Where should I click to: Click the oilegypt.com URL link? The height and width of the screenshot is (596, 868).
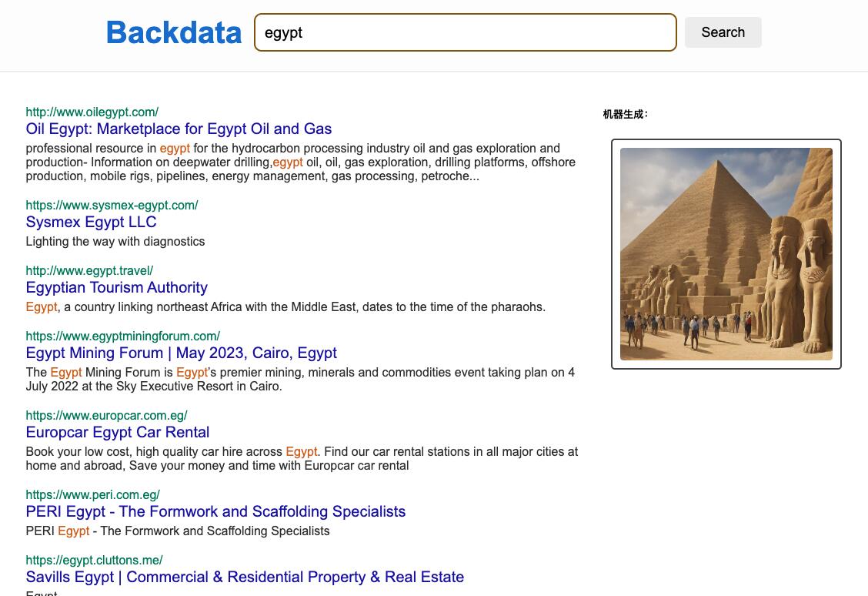[92, 112]
